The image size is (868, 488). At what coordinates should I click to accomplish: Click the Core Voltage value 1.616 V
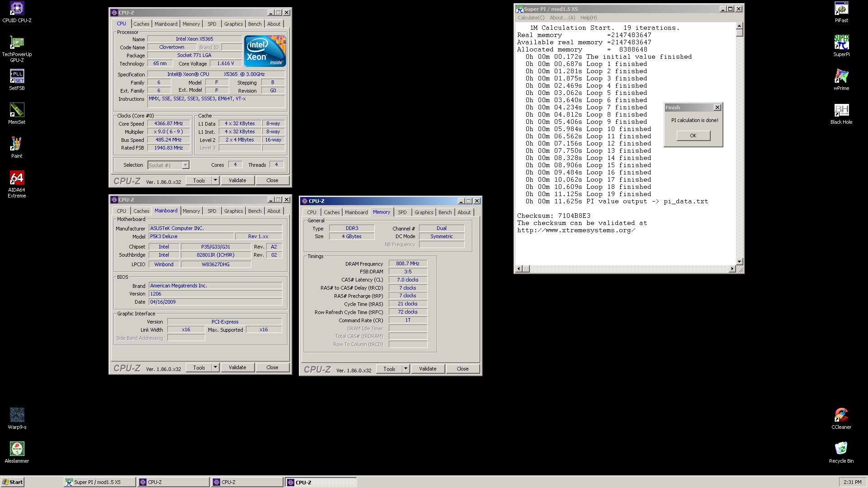click(226, 63)
